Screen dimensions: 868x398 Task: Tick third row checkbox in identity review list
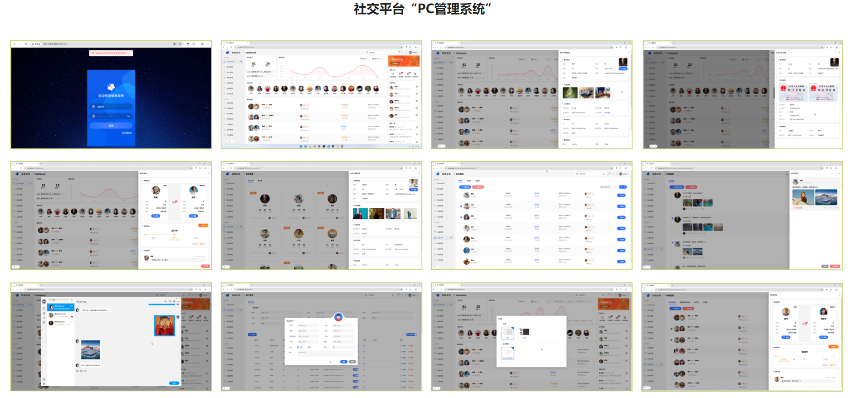(x=461, y=217)
